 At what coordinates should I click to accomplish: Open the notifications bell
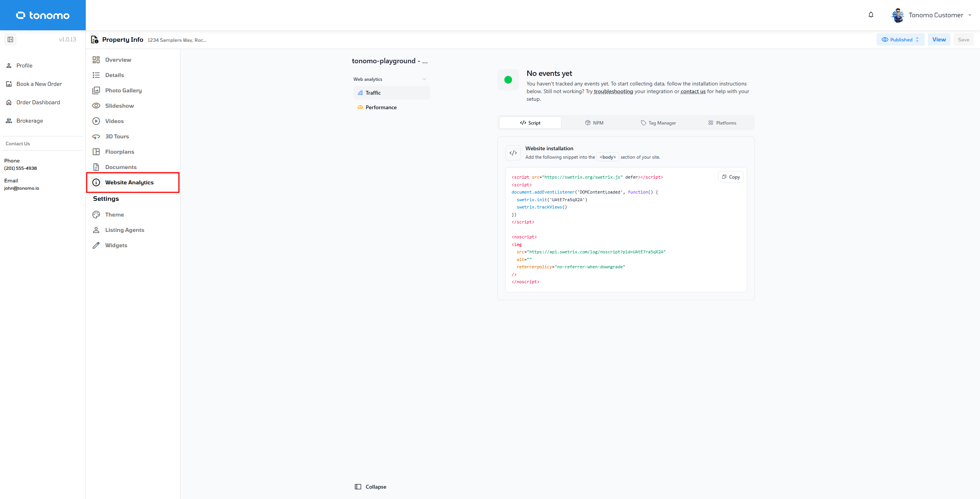(871, 15)
